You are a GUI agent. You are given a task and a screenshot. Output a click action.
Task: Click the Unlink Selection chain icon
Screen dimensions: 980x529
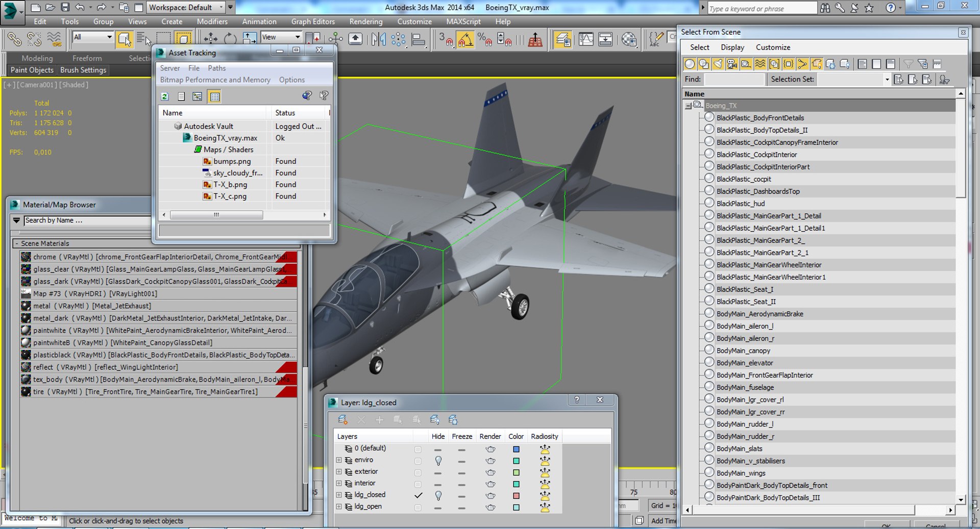pyautogui.click(x=34, y=39)
